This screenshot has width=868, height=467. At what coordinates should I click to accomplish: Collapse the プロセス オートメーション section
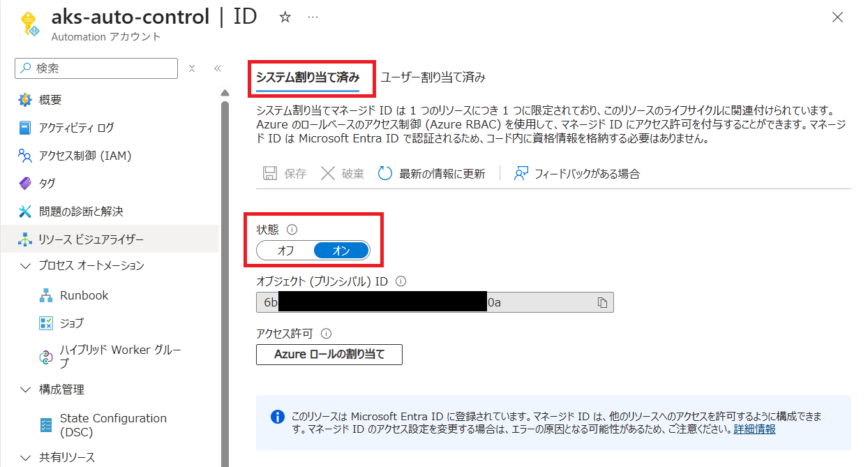(x=26, y=266)
